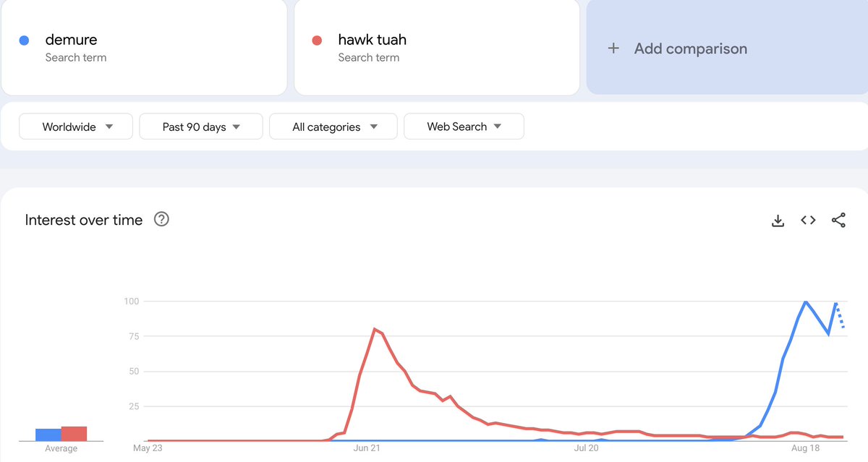
Task: Select the hawk tuah peak near Jun 21
Action: 375,329
